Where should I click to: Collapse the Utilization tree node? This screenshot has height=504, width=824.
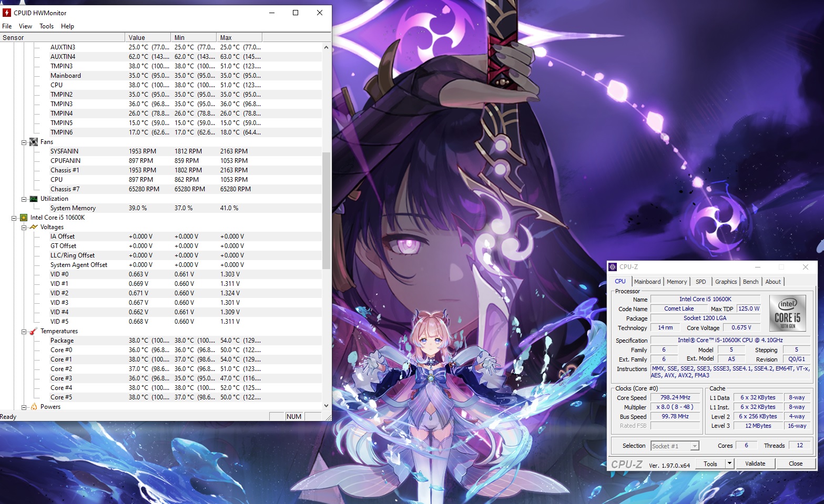coord(24,199)
